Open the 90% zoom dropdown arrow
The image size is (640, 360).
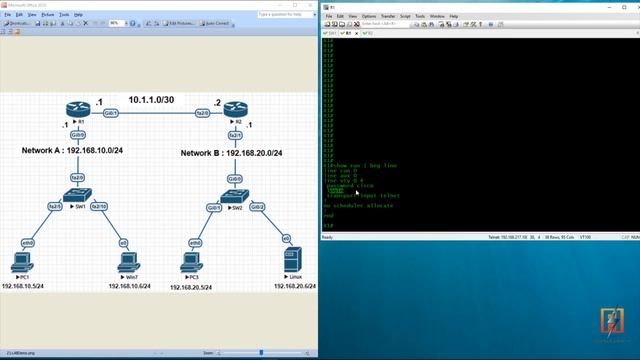click(126, 23)
